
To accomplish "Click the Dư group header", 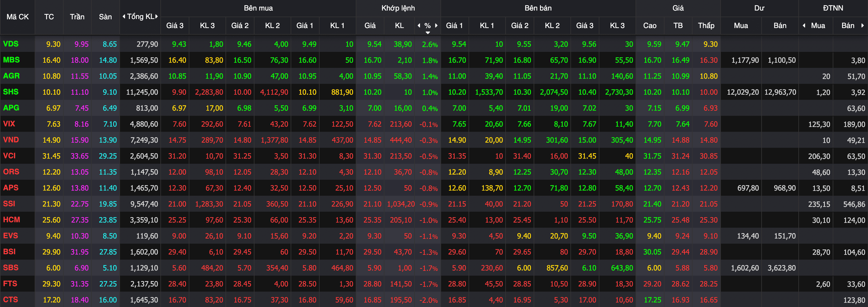I will [759, 8].
